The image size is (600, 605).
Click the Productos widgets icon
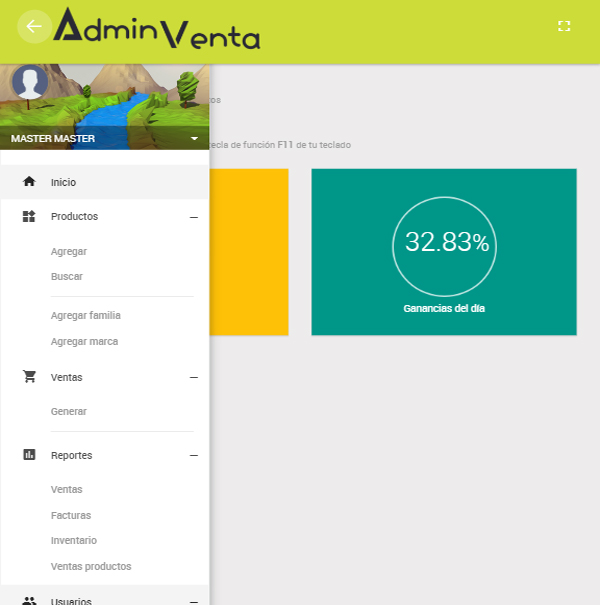(x=29, y=216)
